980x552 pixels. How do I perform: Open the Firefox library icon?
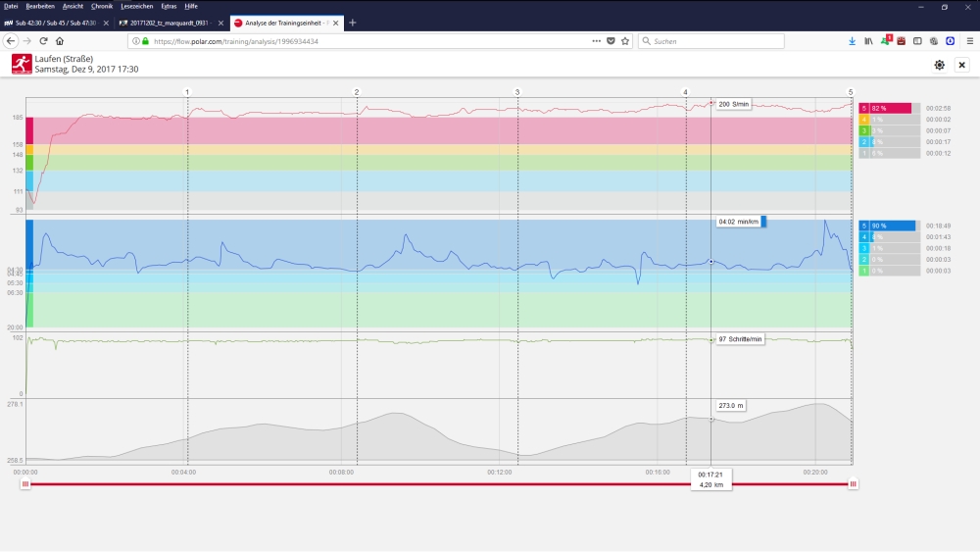pyautogui.click(x=868, y=41)
